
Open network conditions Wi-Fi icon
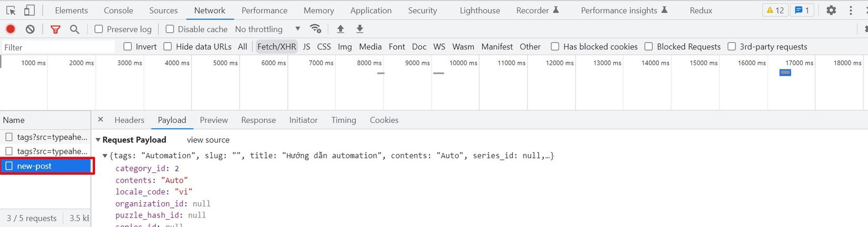(x=316, y=29)
